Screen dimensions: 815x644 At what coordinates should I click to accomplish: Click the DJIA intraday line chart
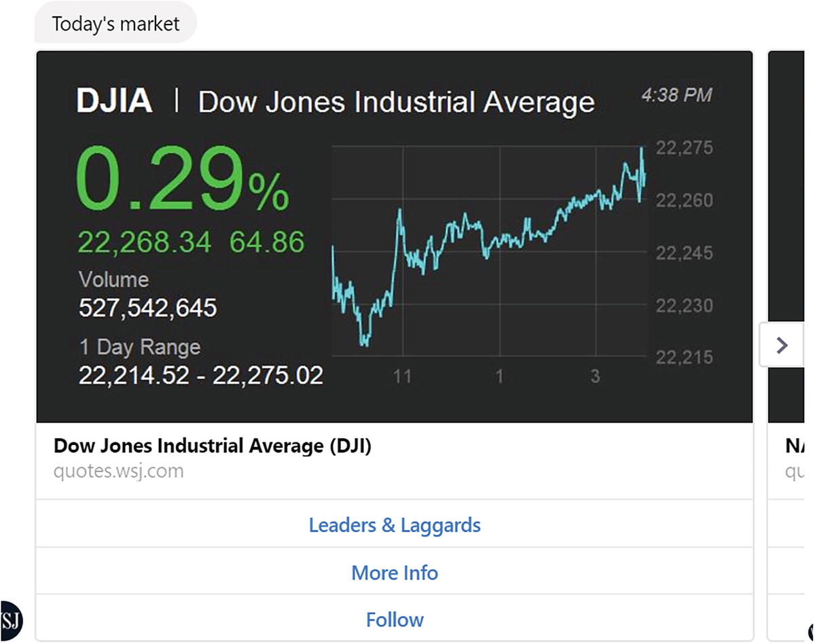[x=489, y=251]
